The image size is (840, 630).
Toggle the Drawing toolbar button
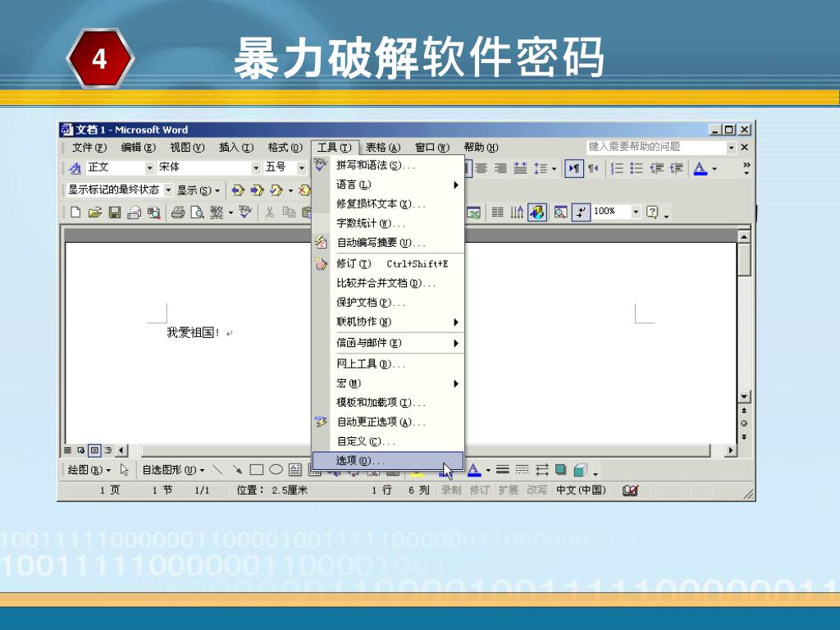click(x=537, y=212)
